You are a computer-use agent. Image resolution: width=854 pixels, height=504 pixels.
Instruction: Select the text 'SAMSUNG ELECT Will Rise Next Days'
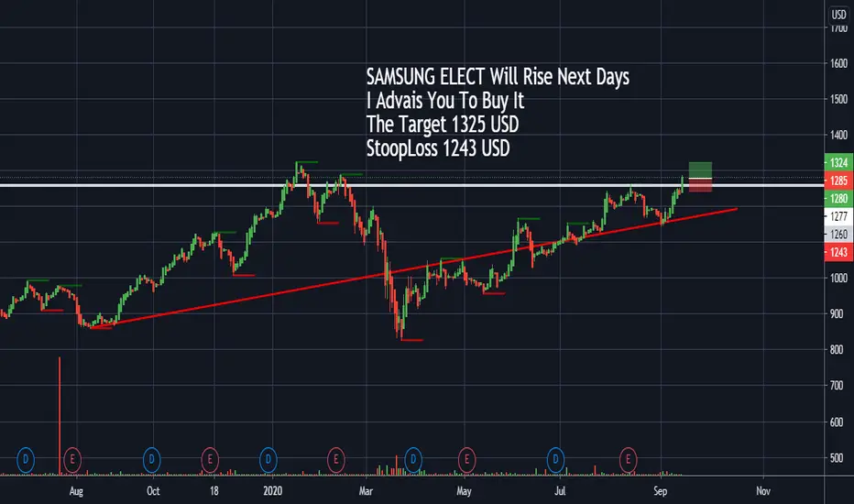point(498,77)
